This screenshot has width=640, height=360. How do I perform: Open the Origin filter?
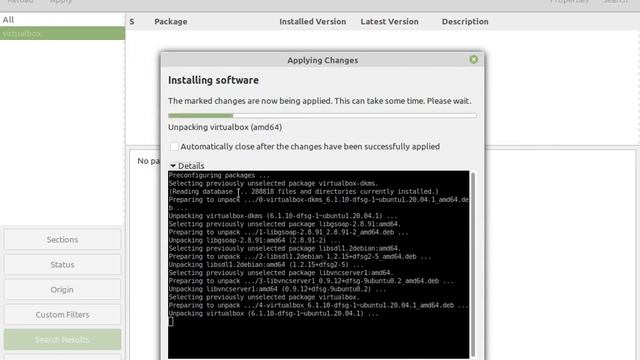click(62, 290)
